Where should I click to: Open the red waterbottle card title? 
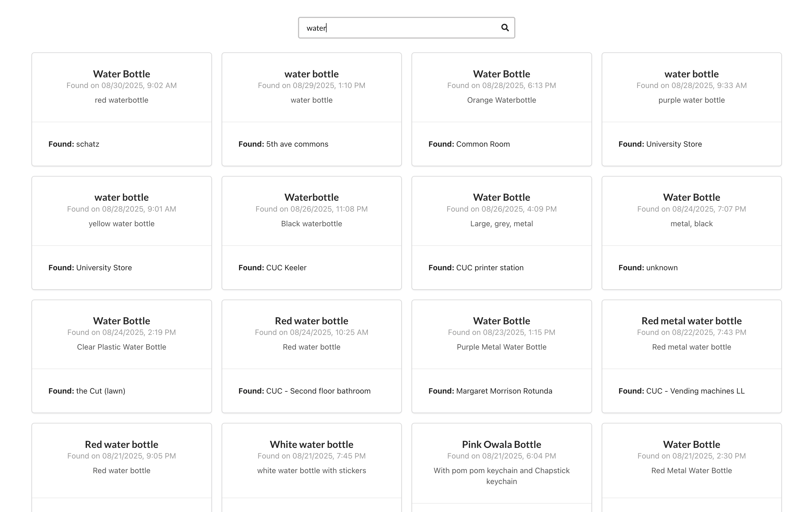pos(121,74)
